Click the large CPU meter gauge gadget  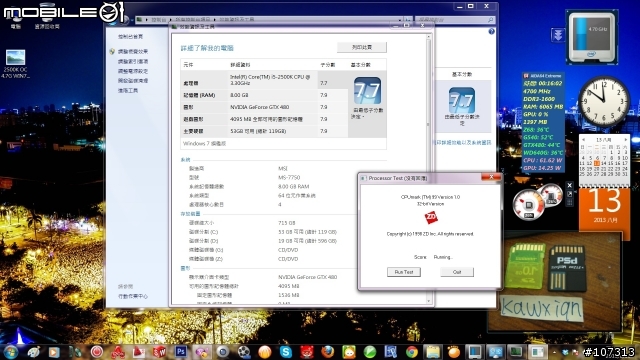coord(529,204)
